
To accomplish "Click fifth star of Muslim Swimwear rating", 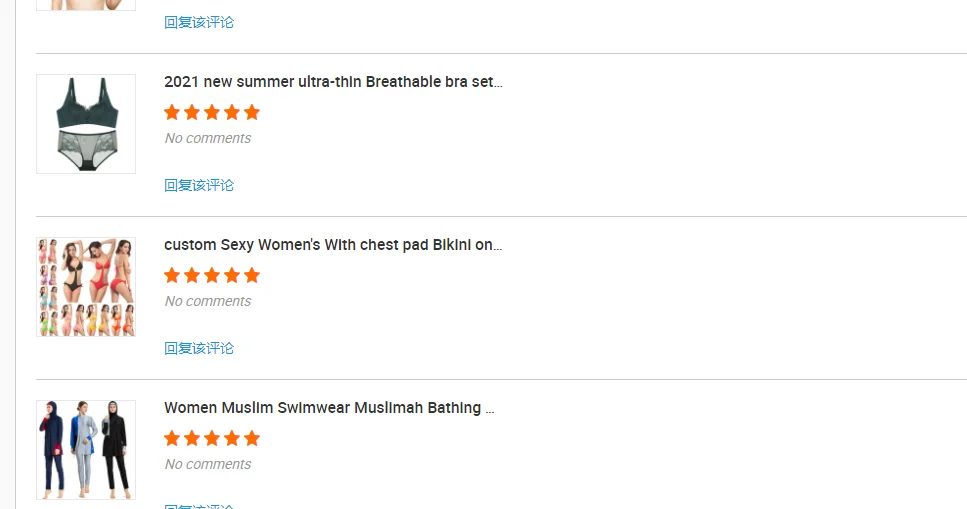I will [252, 438].
